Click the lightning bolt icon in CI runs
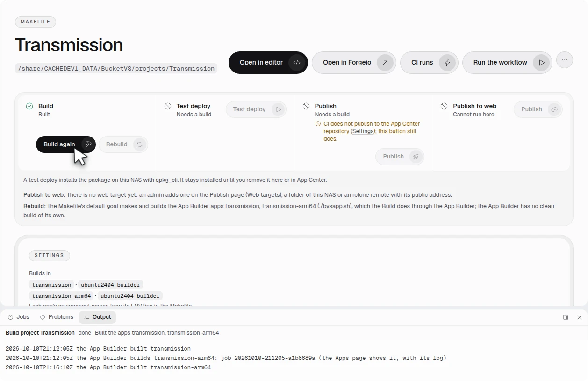This screenshot has height=381, width=588. pos(447,63)
